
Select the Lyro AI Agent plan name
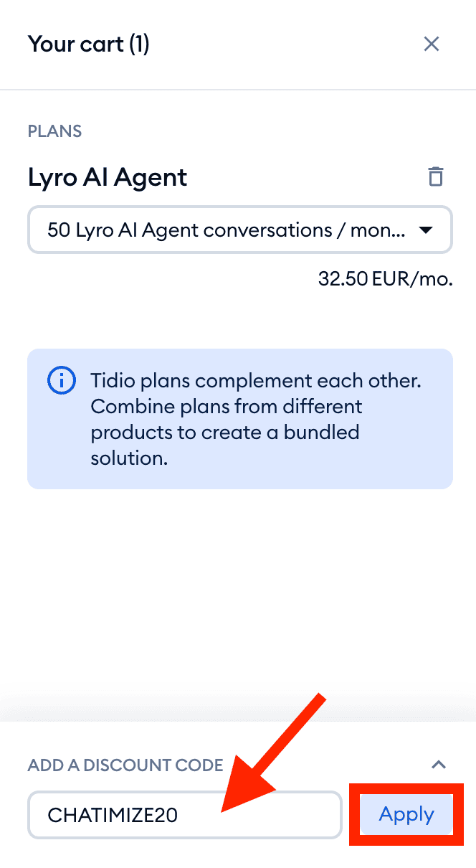pyautogui.click(x=108, y=177)
